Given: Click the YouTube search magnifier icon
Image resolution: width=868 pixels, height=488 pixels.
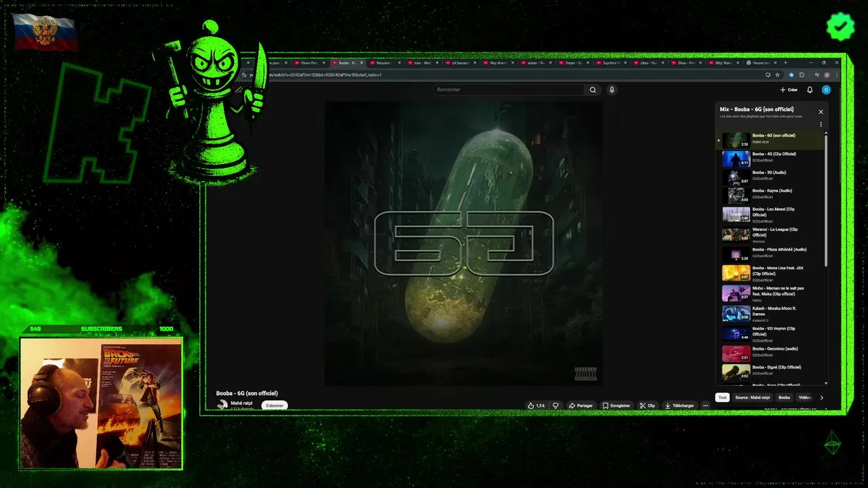Looking at the screenshot, I should [x=593, y=89].
